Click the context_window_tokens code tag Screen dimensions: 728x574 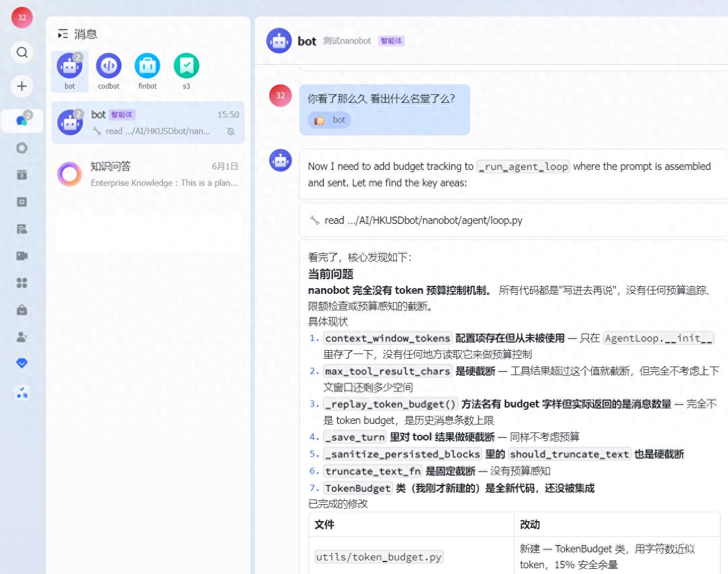388,338
